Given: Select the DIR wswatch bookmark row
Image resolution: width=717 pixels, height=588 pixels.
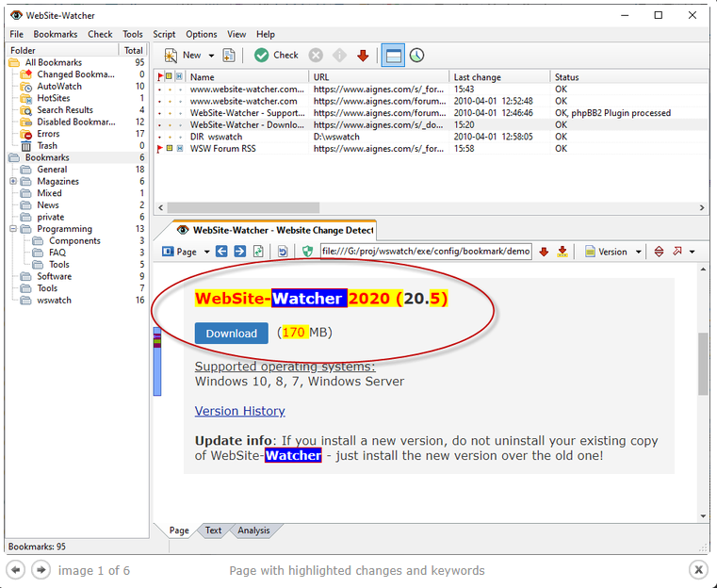Looking at the screenshot, I should (432, 137).
